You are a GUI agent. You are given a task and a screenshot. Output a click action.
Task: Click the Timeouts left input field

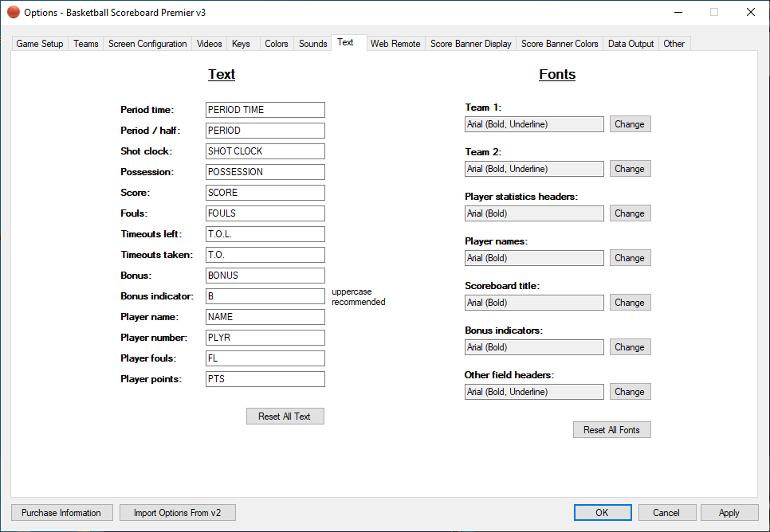[x=265, y=234]
